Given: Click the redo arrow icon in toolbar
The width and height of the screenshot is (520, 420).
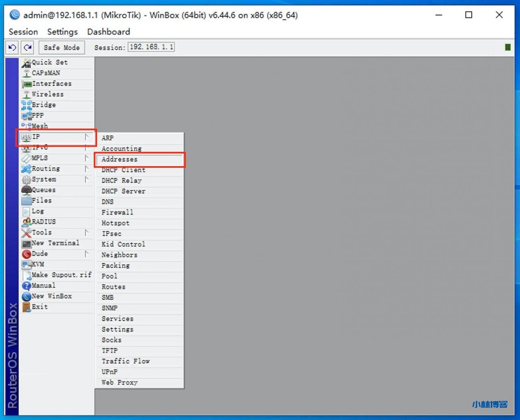Looking at the screenshot, I should click(x=28, y=48).
